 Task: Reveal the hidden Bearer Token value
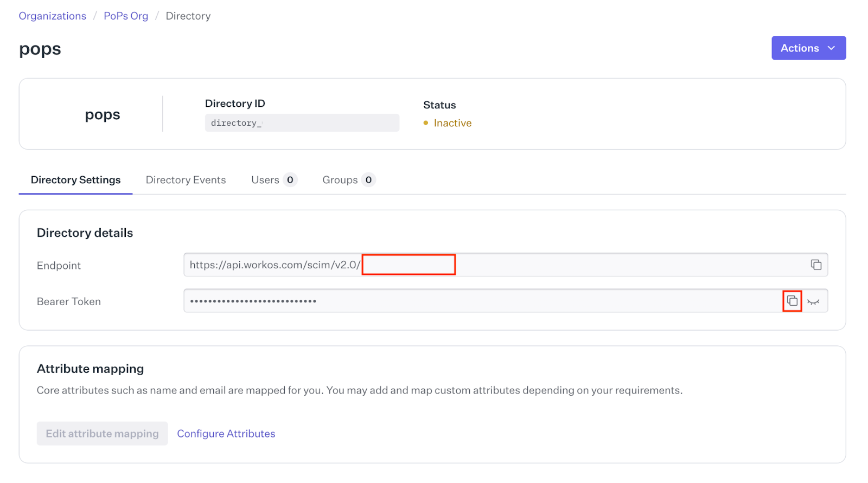coord(813,301)
